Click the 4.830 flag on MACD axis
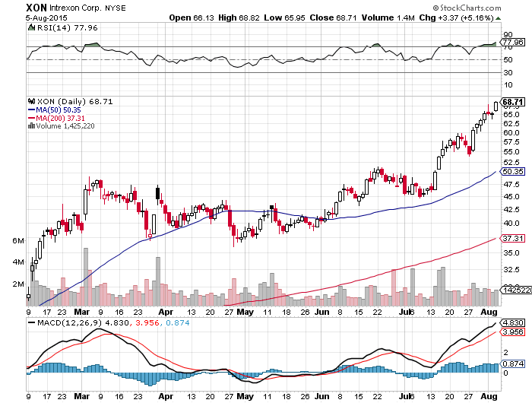The image size is (532, 403). 513,322
